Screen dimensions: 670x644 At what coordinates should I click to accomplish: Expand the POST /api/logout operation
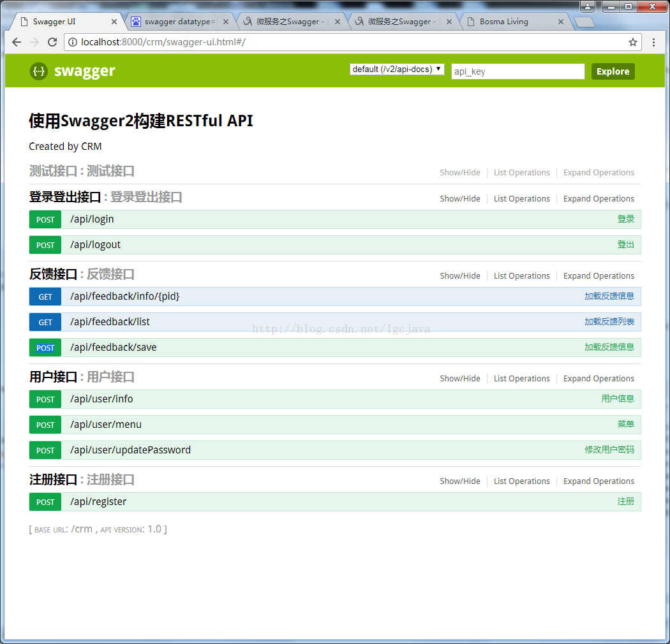point(335,245)
